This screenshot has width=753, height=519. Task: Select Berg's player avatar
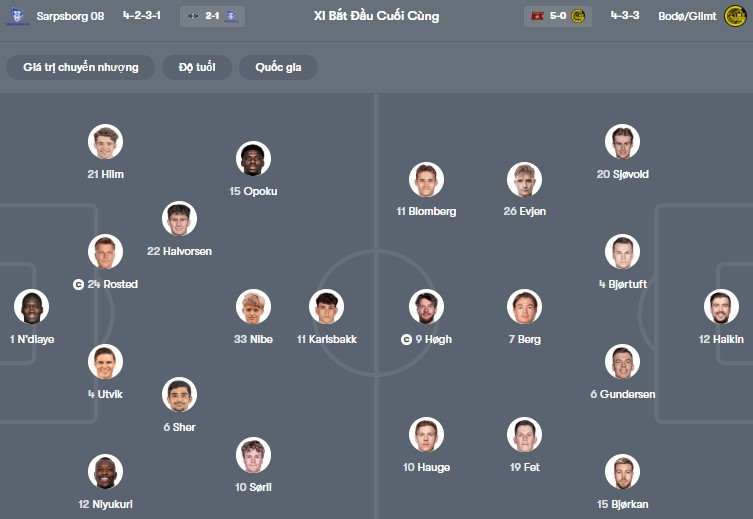coord(524,307)
